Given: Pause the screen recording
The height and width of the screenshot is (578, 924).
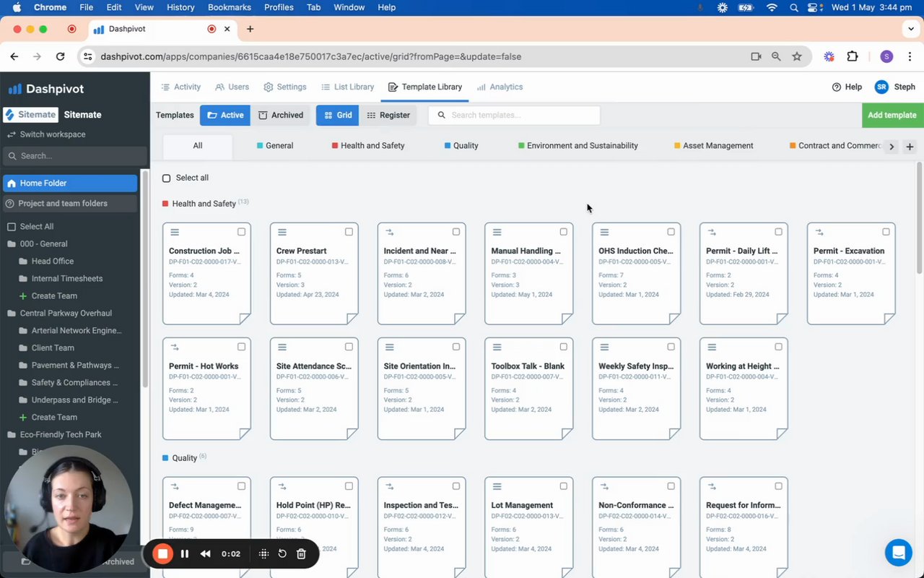Looking at the screenshot, I should coord(185,554).
